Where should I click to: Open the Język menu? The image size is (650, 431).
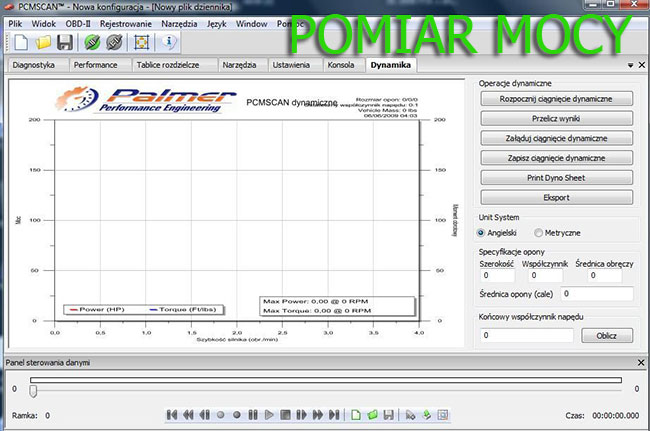216,24
